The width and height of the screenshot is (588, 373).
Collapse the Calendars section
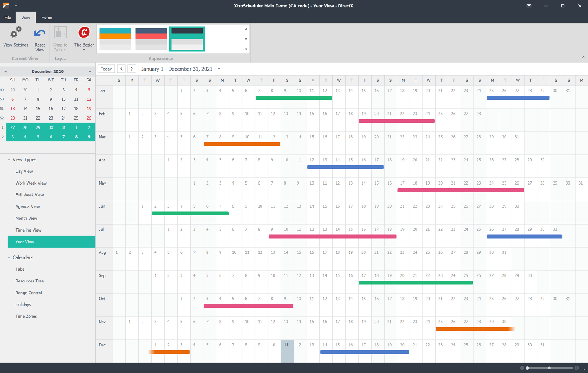[x=9, y=257]
